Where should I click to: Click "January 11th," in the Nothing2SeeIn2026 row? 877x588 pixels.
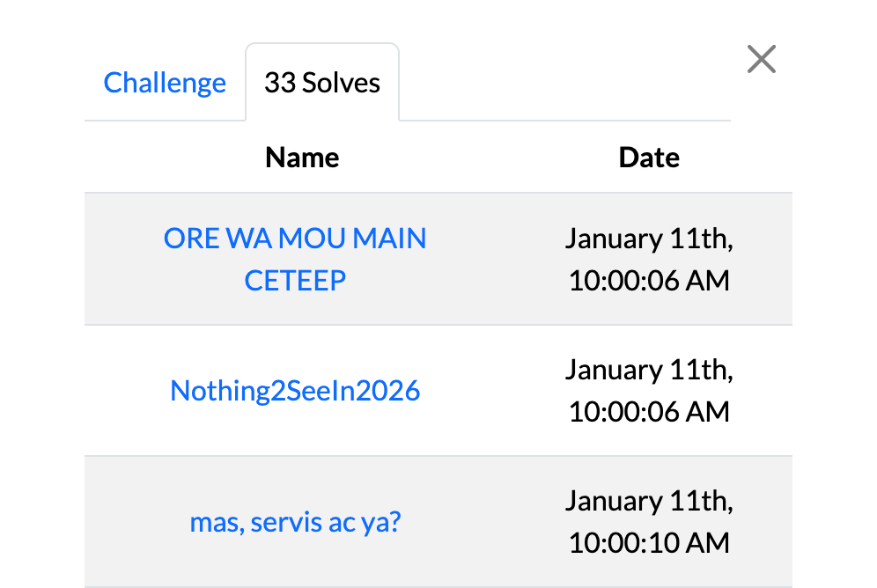649,369
